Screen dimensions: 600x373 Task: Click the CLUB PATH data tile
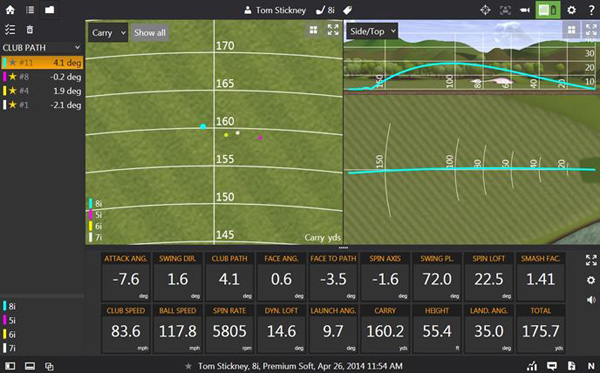point(230,276)
